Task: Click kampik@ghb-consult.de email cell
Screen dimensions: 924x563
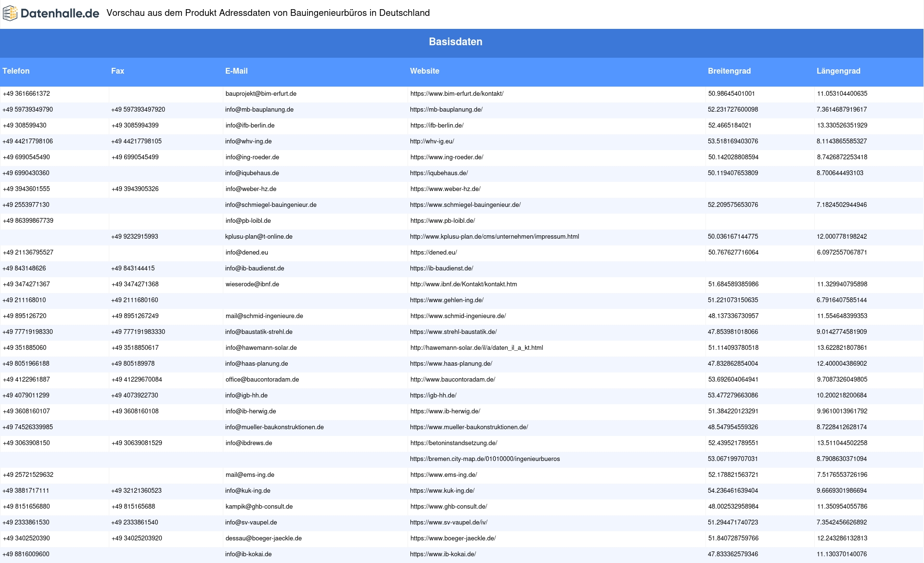Action: [259, 507]
